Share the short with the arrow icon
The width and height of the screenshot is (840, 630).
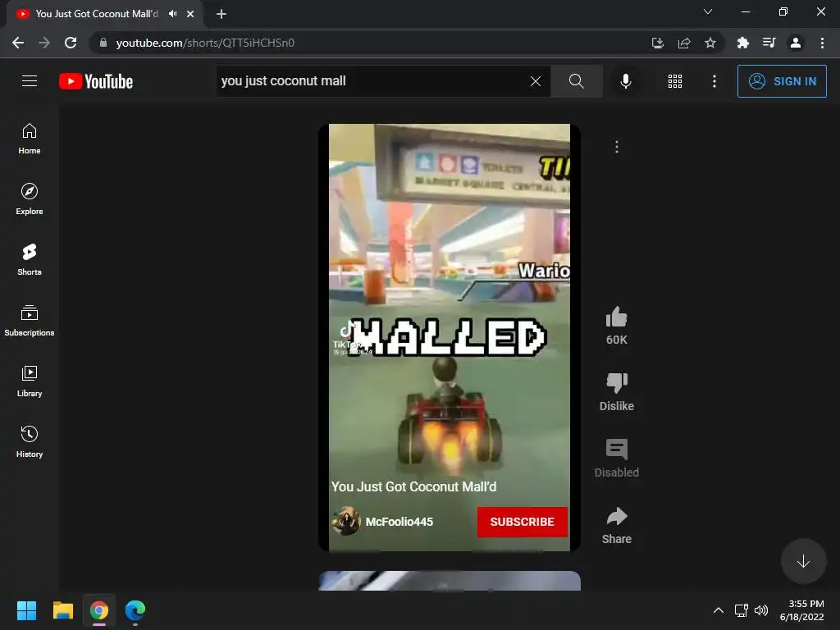617,517
